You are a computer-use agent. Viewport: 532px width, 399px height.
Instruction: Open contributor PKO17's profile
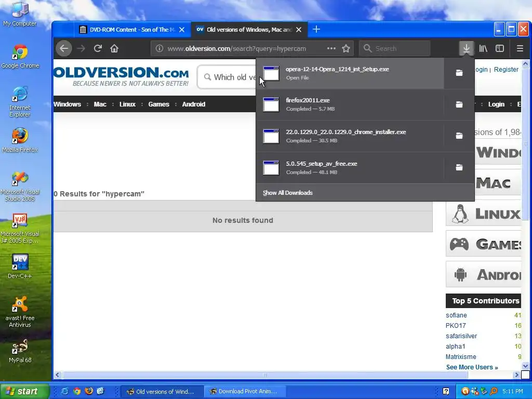click(x=456, y=326)
